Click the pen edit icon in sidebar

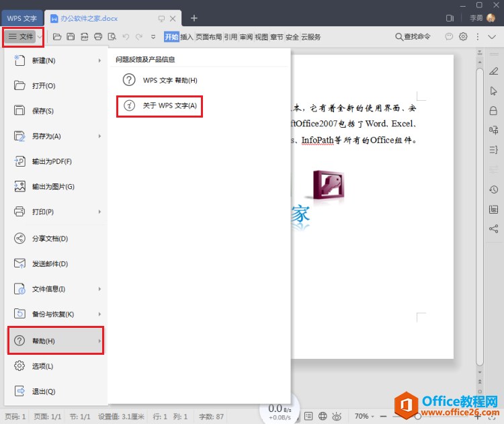(x=494, y=71)
